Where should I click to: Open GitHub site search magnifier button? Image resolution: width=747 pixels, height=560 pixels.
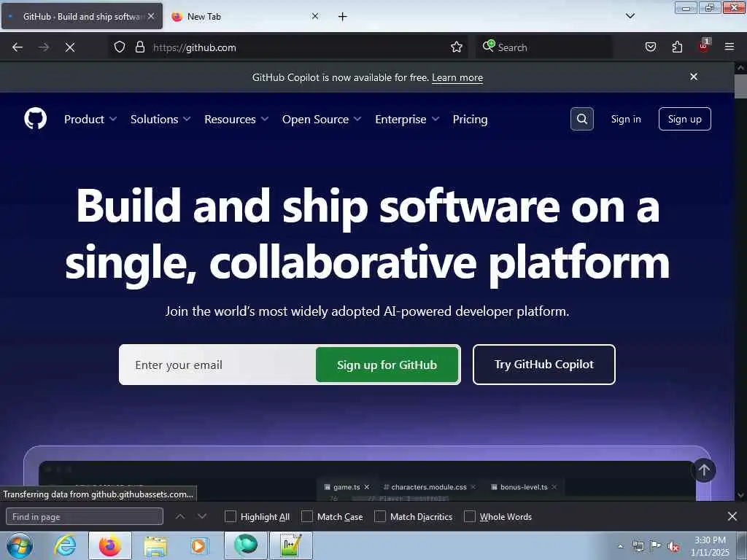[581, 119]
